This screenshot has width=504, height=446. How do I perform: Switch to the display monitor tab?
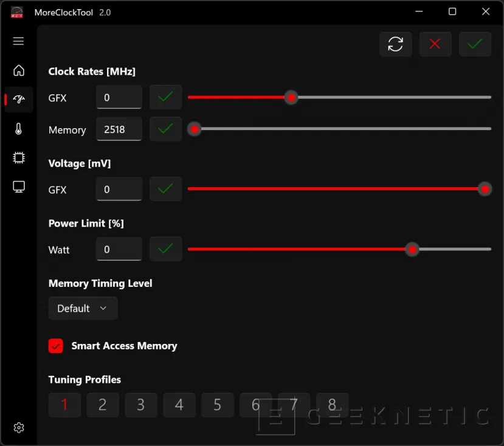tap(18, 187)
